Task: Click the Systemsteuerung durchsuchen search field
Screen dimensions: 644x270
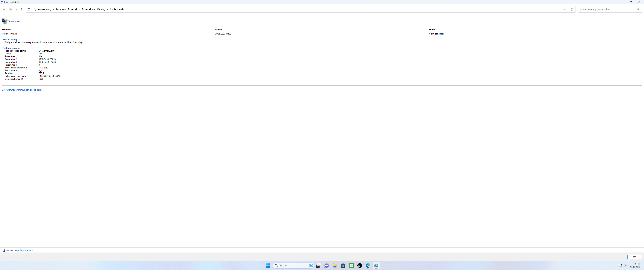Action: pos(600,9)
